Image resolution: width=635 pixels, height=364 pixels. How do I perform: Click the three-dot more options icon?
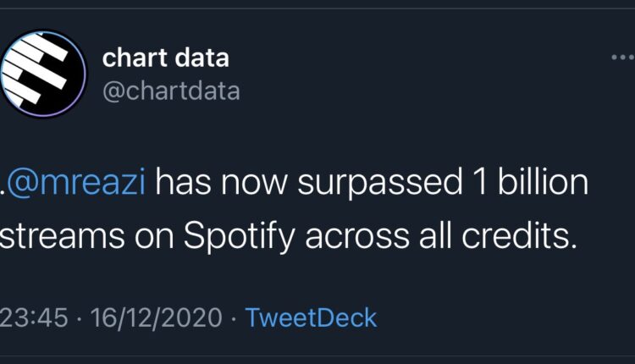click(x=621, y=58)
